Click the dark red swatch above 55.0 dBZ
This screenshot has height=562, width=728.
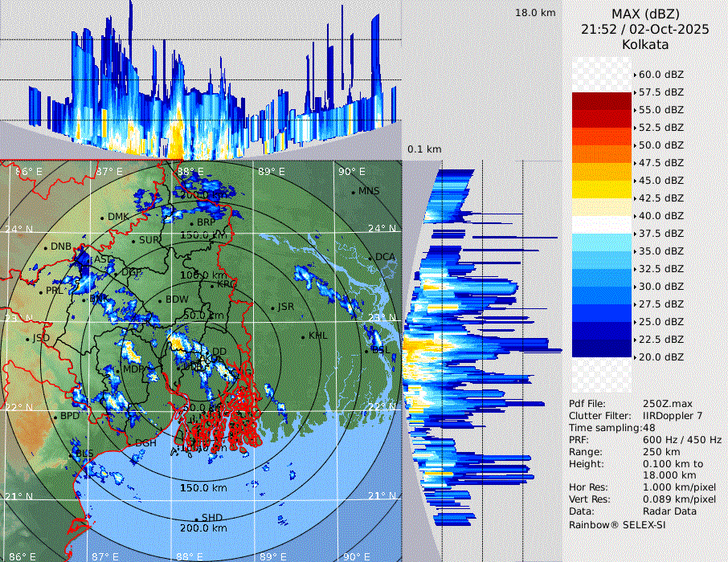point(601,100)
